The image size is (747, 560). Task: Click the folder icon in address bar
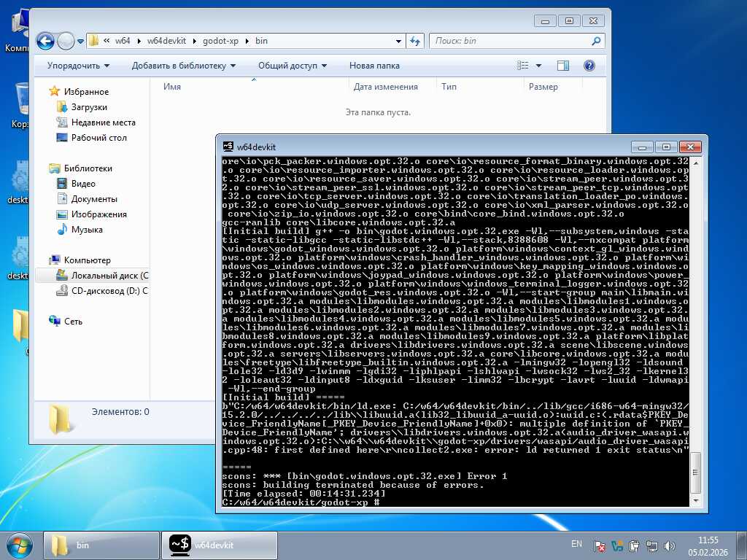click(93, 41)
